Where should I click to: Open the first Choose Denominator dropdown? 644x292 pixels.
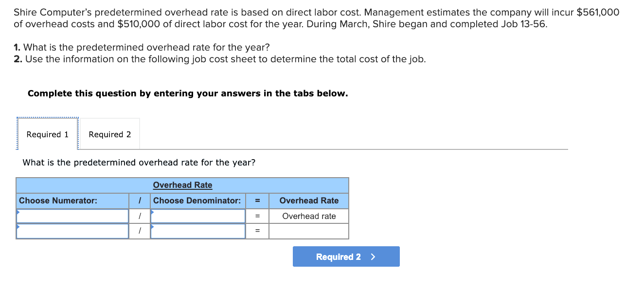click(197, 216)
